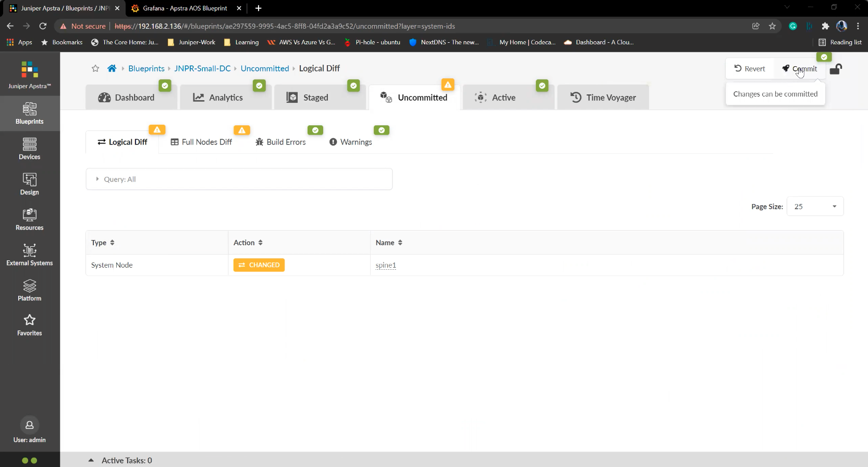The image size is (868, 467).
Task: Bookmark this page with star icon
Action: coord(772,26)
